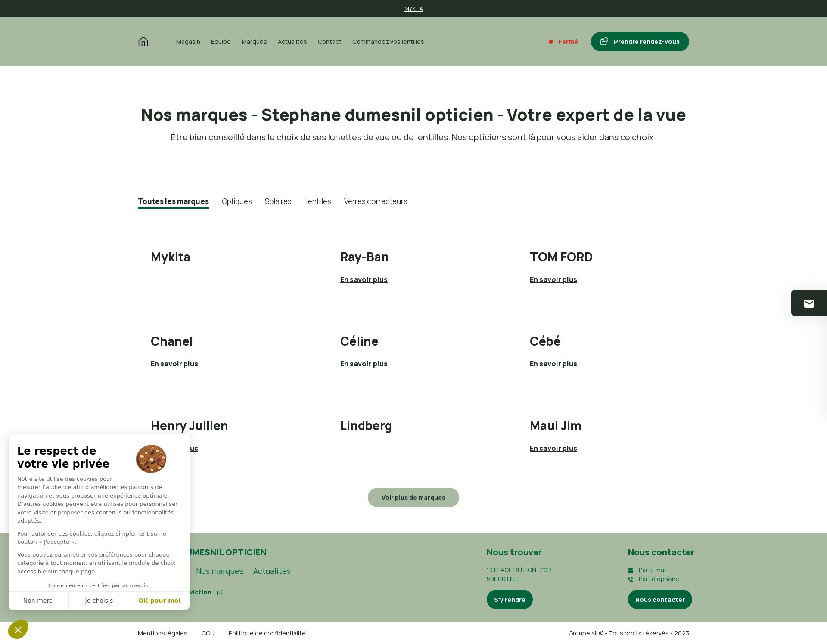Open En savoir plus for TOM FORD
The height and width of the screenshot is (644, 827).
pos(553,280)
